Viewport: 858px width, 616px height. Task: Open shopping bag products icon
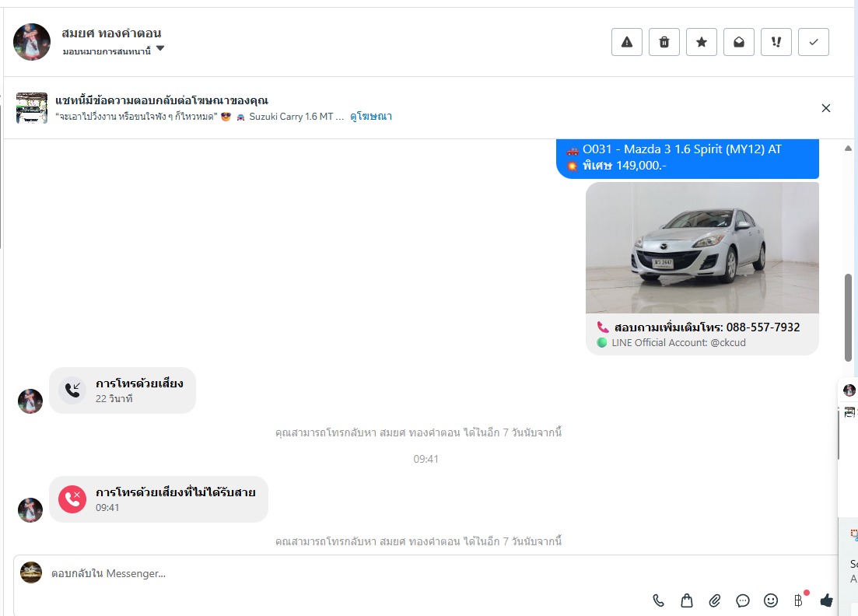(x=687, y=600)
